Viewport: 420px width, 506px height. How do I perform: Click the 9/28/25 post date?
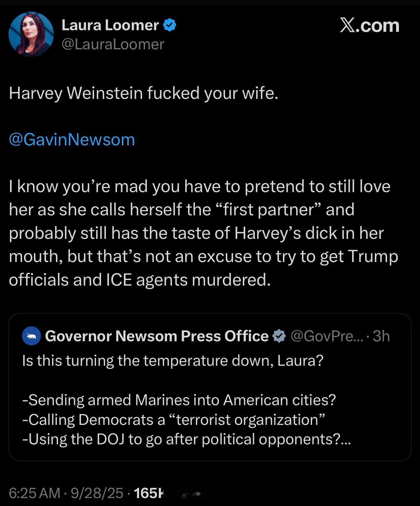tap(97, 493)
